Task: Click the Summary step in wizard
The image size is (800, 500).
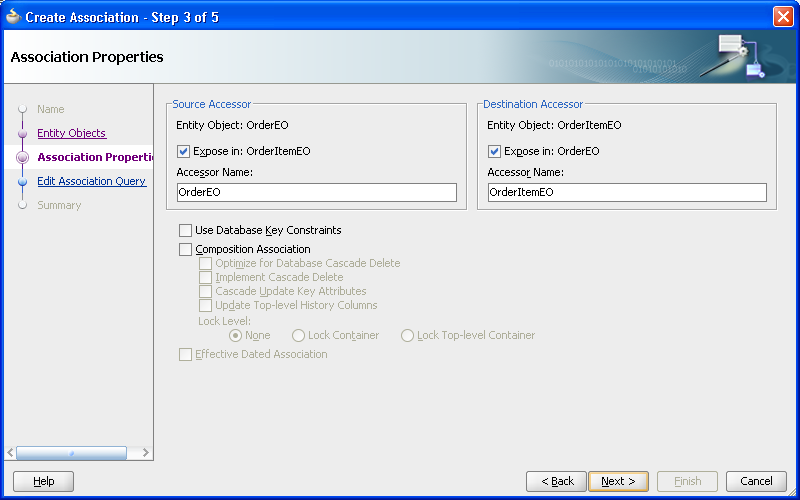Action: pos(59,205)
